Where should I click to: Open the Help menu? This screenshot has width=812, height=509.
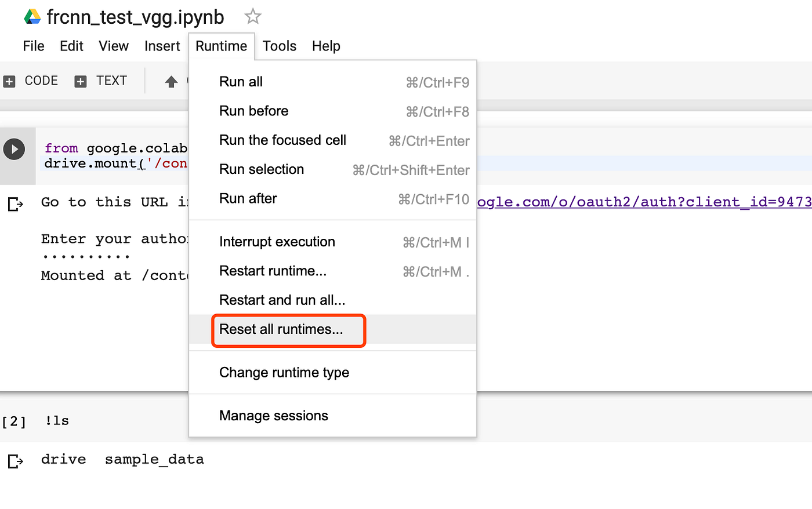pos(326,46)
